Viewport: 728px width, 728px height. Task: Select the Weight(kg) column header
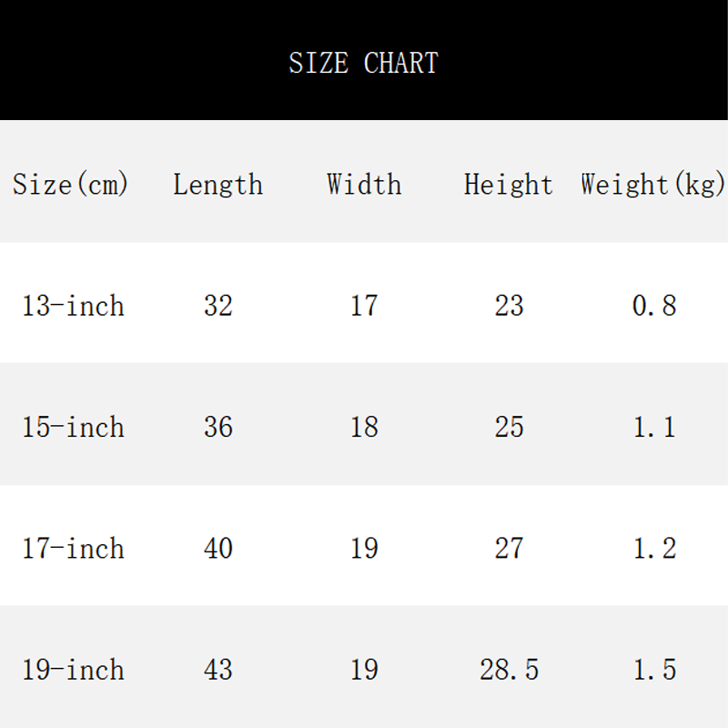[653, 185]
